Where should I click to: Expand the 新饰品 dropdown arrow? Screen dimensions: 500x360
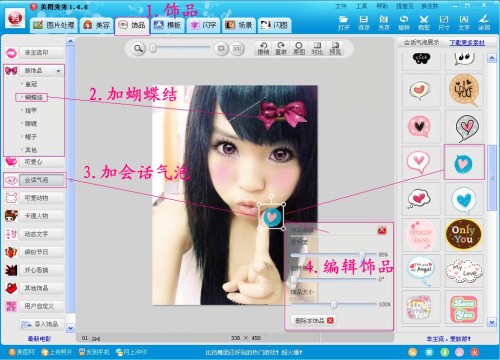tap(58, 71)
